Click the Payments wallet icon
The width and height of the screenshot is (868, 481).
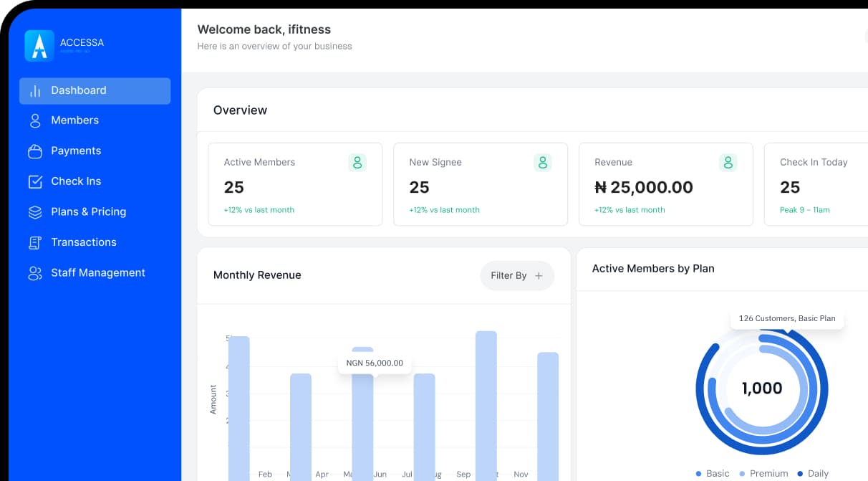point(35,151)
